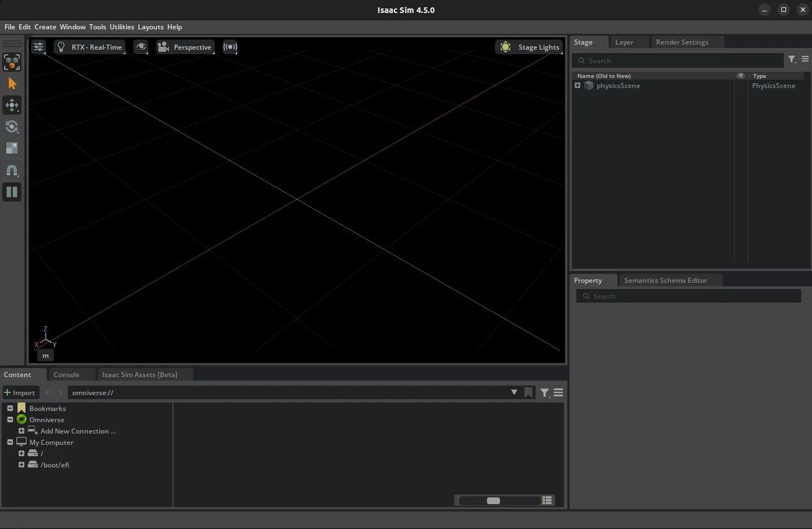Open the Utilities menu
This screenshot has height=529, width=812.
click(121, 27)
